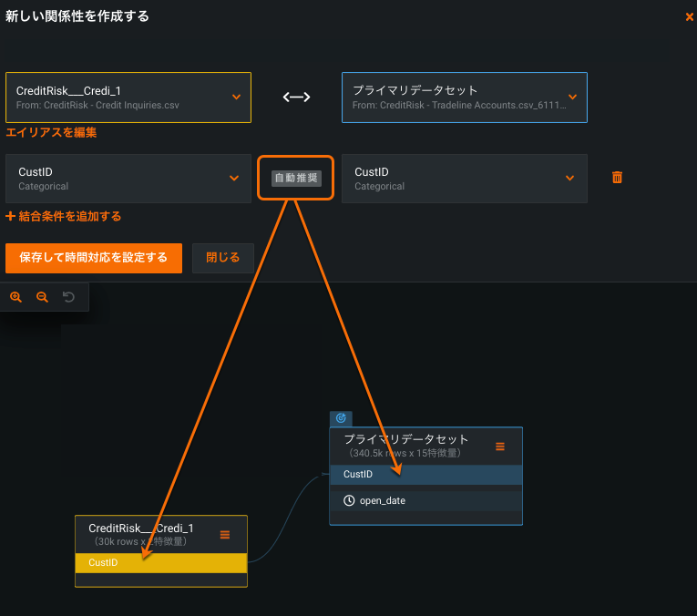Select the yellow CustID row in graph
Screen dimensions: 697x616
pos(160,563)
